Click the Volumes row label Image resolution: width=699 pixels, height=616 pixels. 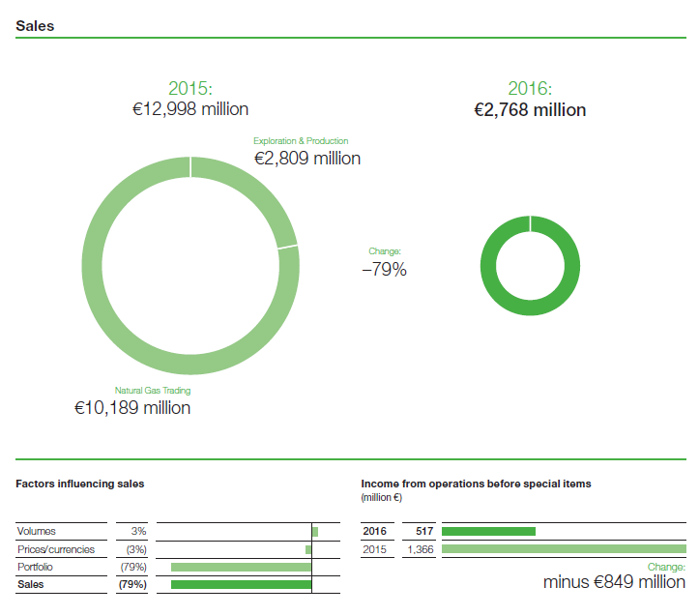coord(37,531)
